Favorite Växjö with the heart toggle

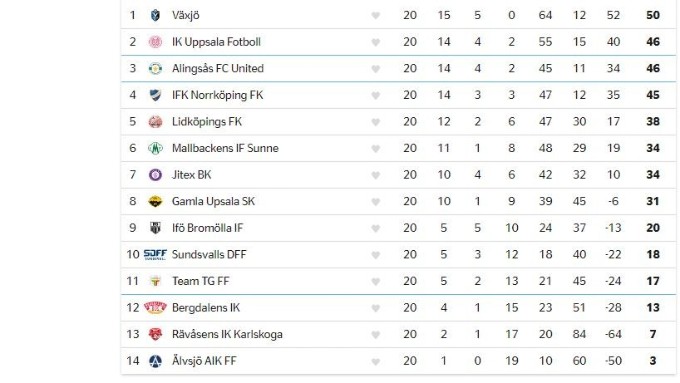point(376,16)
